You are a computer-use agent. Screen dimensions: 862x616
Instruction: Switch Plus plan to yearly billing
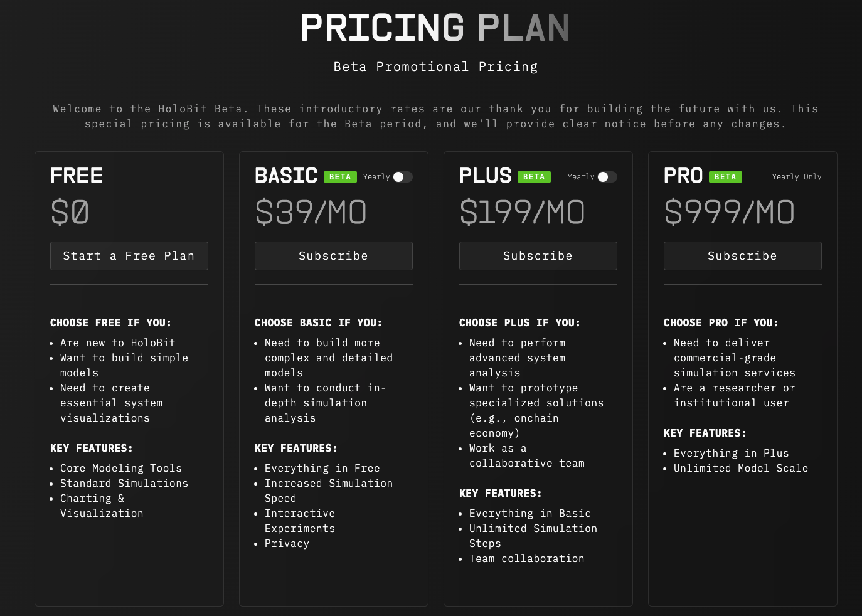pos(607,177)
